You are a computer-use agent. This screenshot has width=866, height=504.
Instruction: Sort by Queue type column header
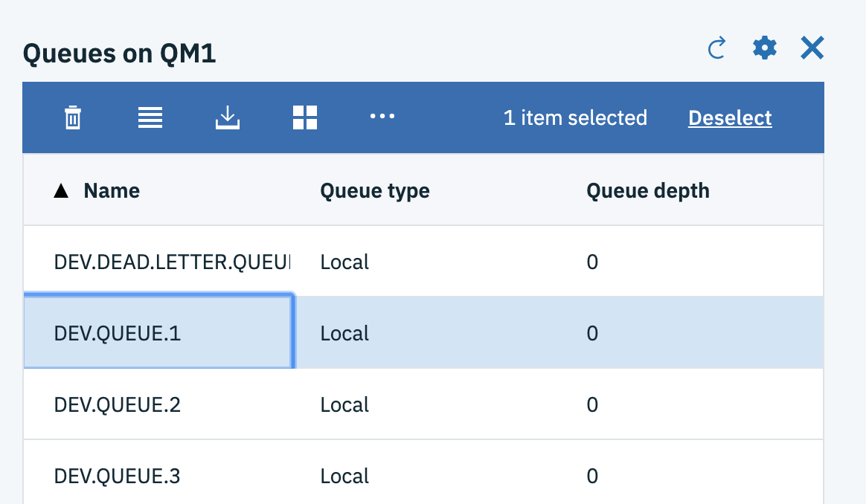[375, 191]
